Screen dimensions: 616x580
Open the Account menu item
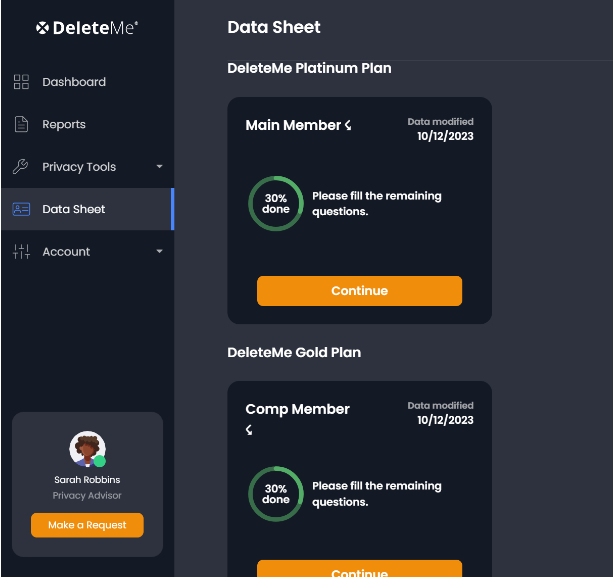[87, 251]
